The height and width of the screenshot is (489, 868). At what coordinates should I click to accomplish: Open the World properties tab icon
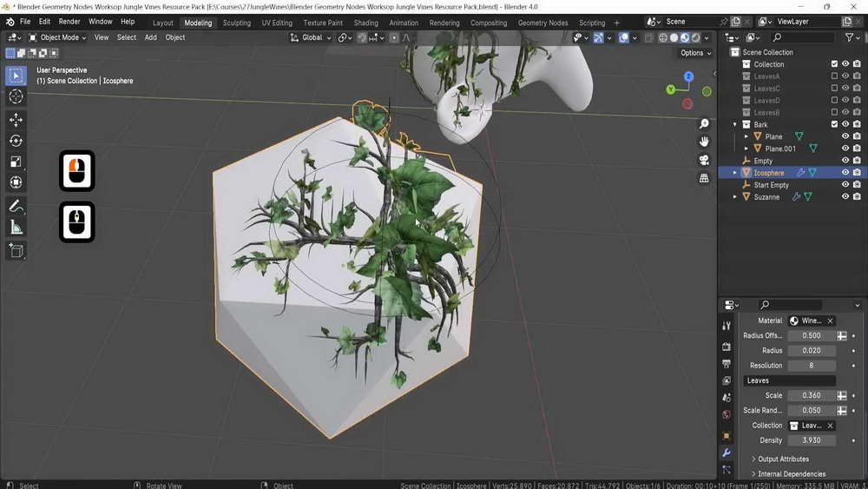click(x=727, y=415)
